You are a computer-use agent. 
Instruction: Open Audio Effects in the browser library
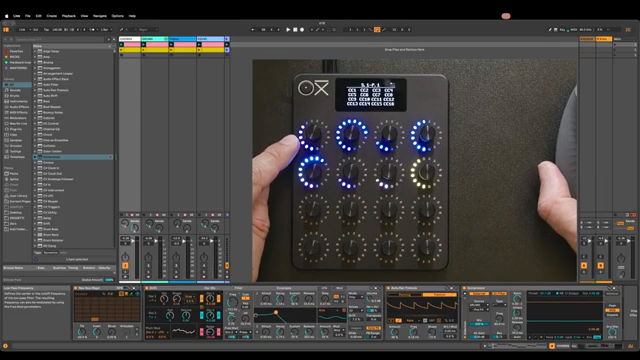click(19, 107)
